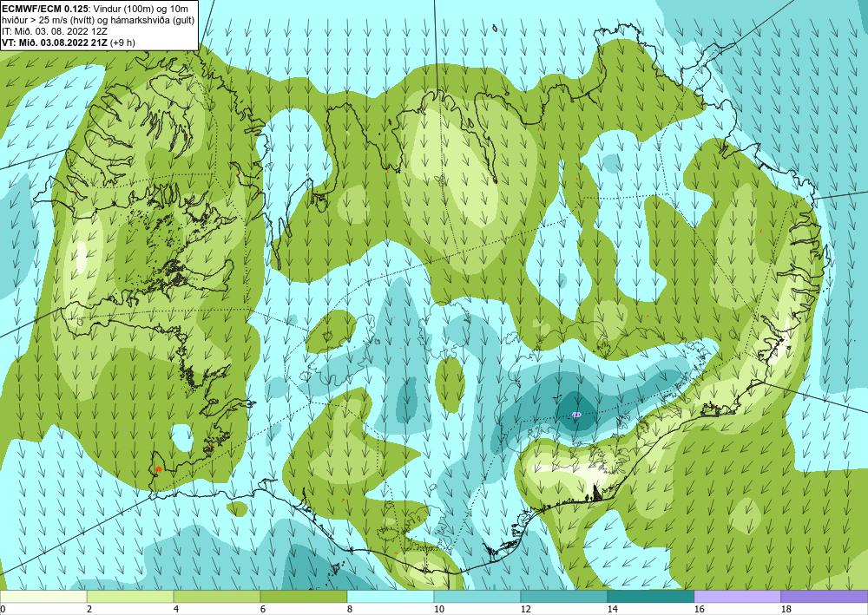Click the legend label "8"
868x615 pixels.
pos(349,610)
